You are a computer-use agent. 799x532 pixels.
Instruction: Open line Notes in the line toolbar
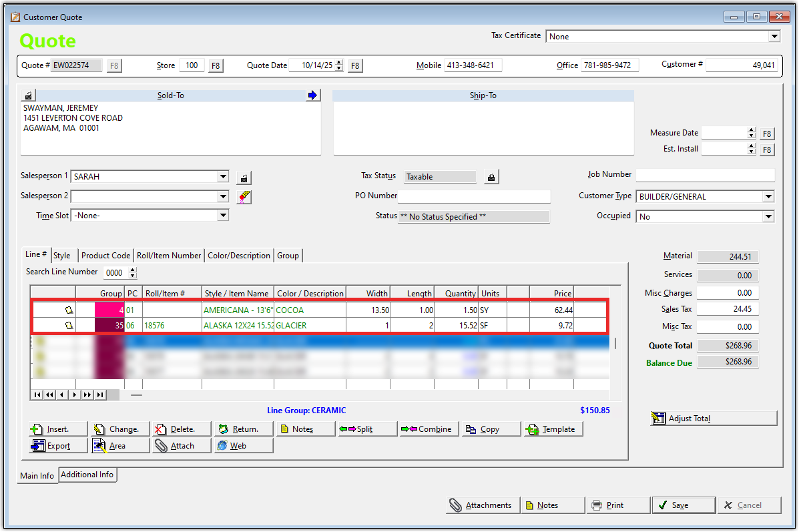click(306, 429)
